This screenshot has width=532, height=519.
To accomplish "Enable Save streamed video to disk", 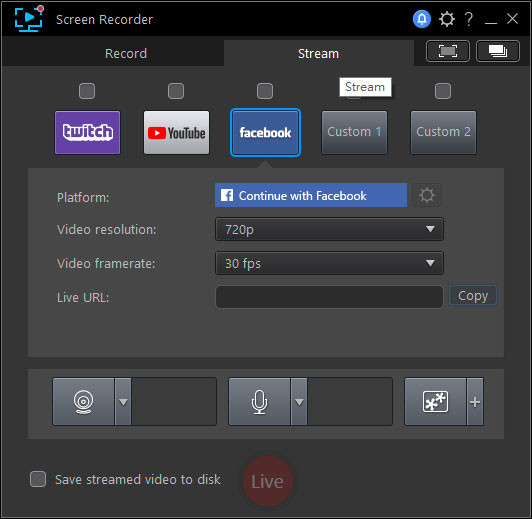I will click(x=38, y=479).
